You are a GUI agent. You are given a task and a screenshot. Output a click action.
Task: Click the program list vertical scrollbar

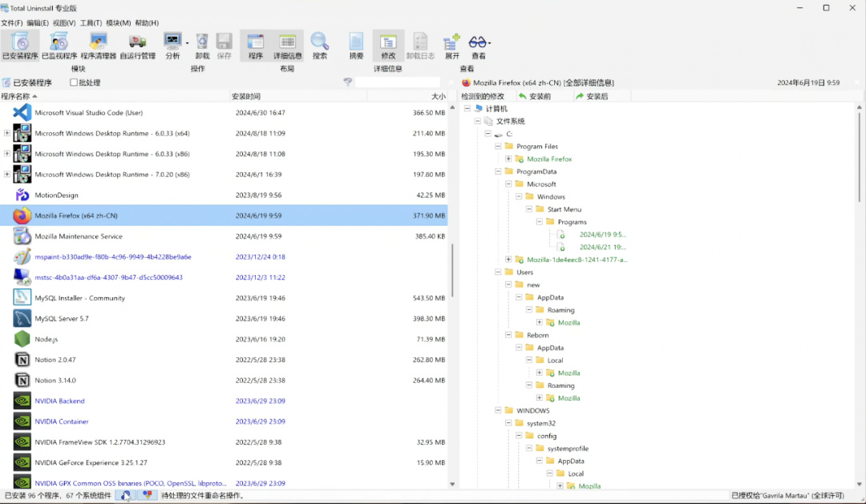[452, 271]
